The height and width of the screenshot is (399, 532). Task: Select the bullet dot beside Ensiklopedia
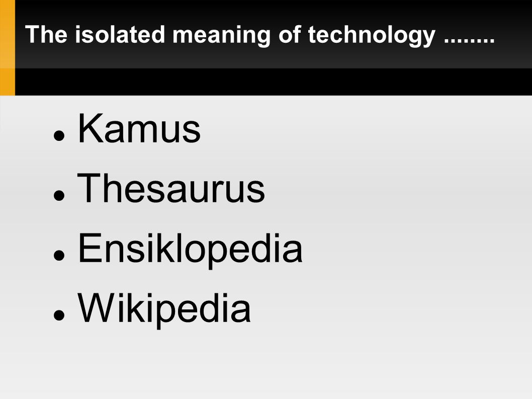pyautogui.click(x=59, y=255)
